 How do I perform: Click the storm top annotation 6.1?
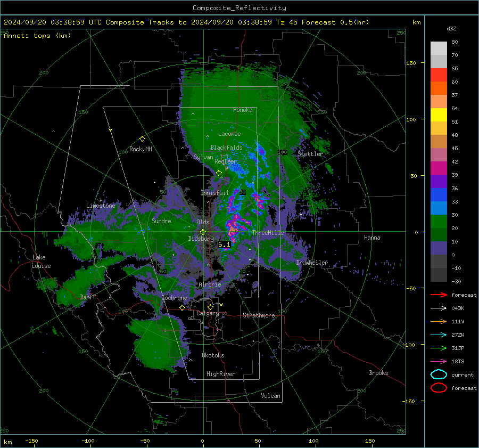(x=224, y=245)
